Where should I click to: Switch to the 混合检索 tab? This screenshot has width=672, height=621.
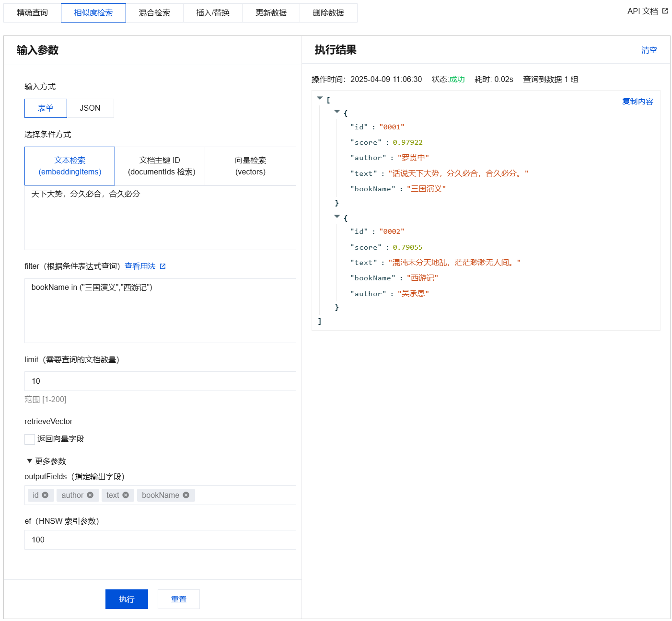(154, 13)
